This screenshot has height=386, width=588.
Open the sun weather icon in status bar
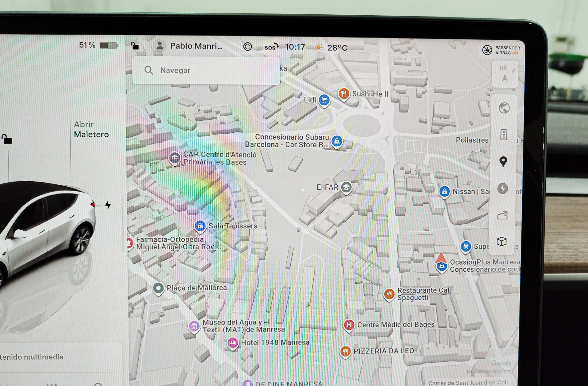click(x=319, y=47)
